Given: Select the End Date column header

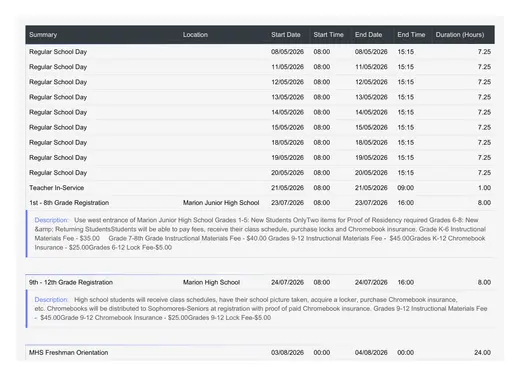Looking at the screenshot, I should 368,35.
